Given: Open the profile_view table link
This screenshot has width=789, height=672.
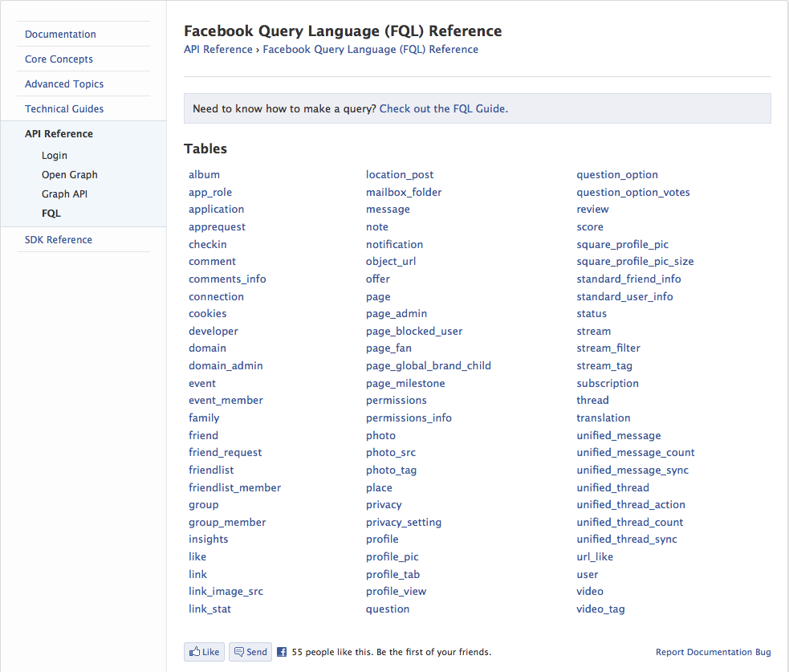Looking at the screenshot, I should 396,592.
